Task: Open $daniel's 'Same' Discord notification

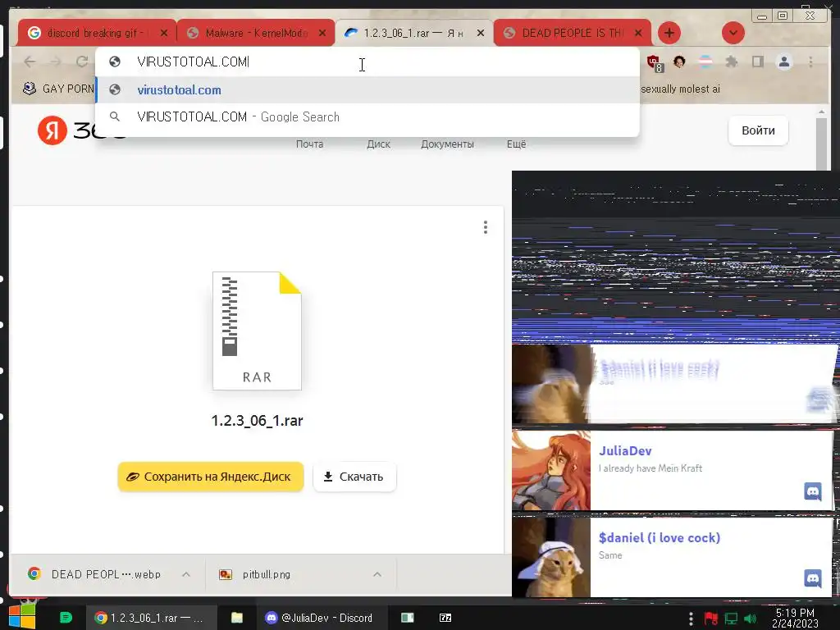Action: click(673, 557)
